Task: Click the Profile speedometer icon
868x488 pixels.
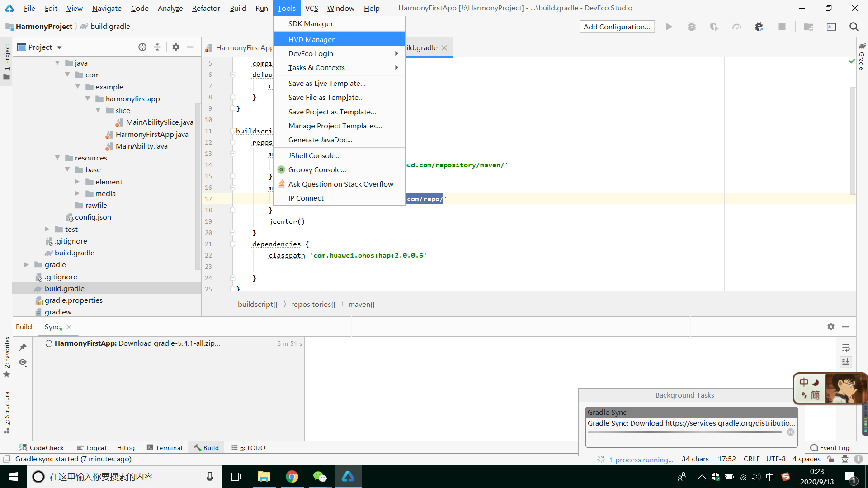Action: pos(737,27)
